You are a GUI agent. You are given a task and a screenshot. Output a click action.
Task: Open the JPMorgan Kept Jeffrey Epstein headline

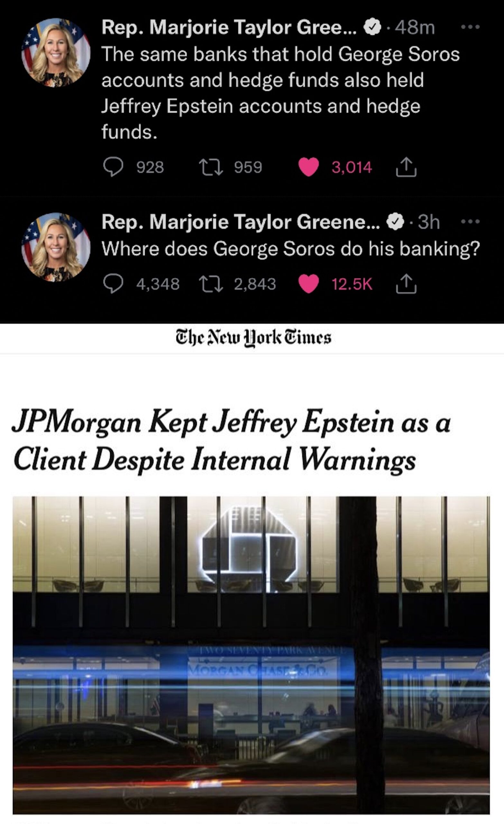tap(231, 440)
